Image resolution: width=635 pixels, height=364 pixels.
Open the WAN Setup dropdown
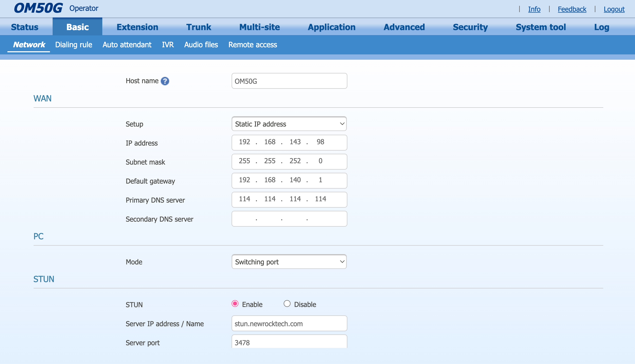click(x=289, y=124)
